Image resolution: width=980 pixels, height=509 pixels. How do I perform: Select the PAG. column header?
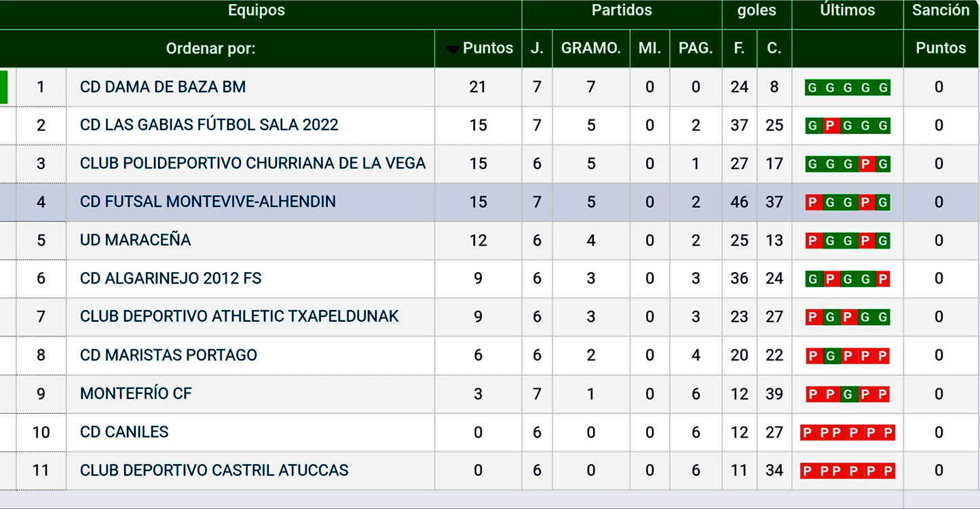[x=695, y=48]
